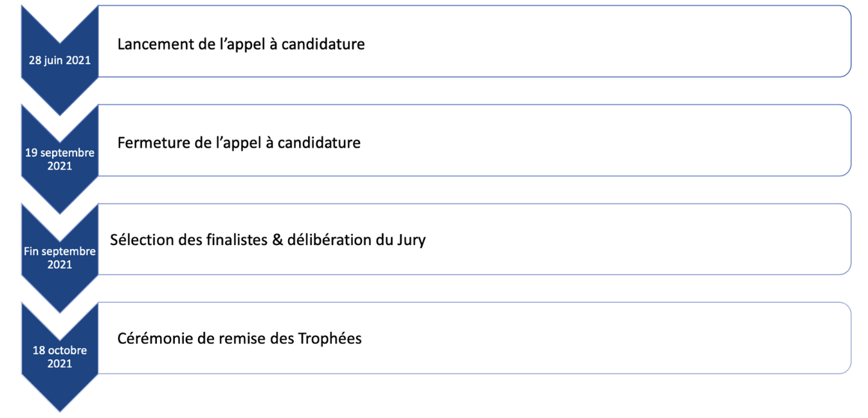
Task: Click the text 'Lancement de l'appel à candidature'
Action: 240,44
